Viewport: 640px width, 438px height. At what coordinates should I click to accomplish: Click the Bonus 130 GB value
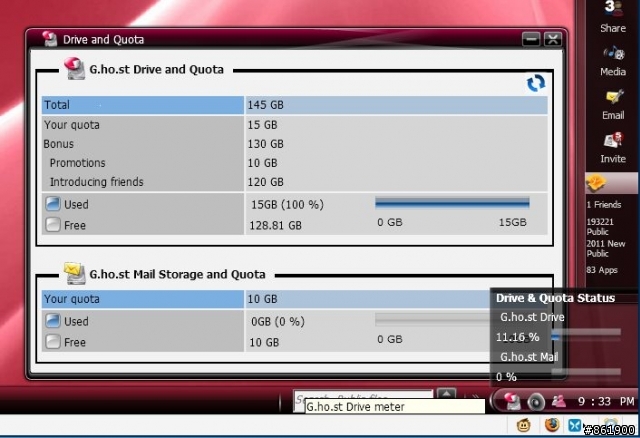click(x=265, y=144)
